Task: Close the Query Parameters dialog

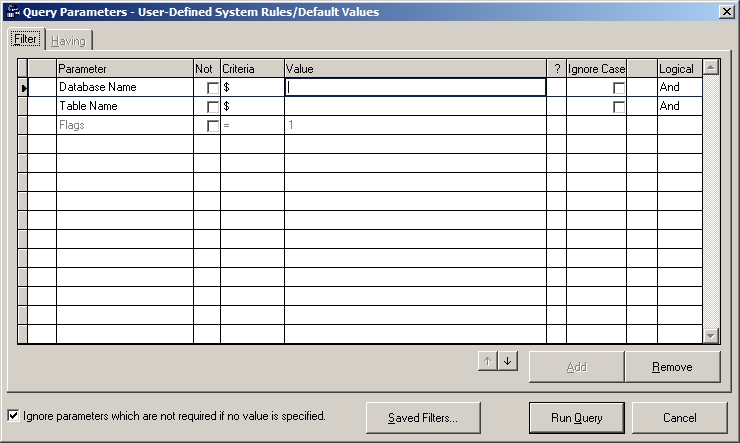Action: point(726,11)
